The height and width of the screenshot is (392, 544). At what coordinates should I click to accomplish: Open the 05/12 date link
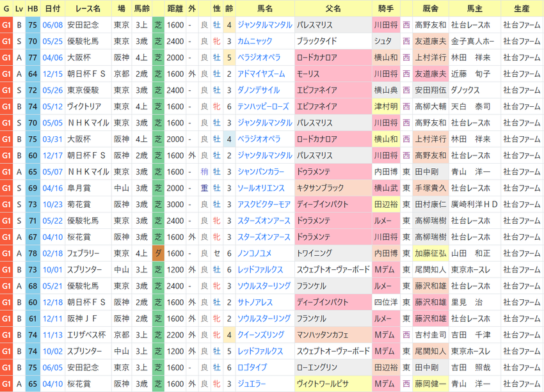52,106
